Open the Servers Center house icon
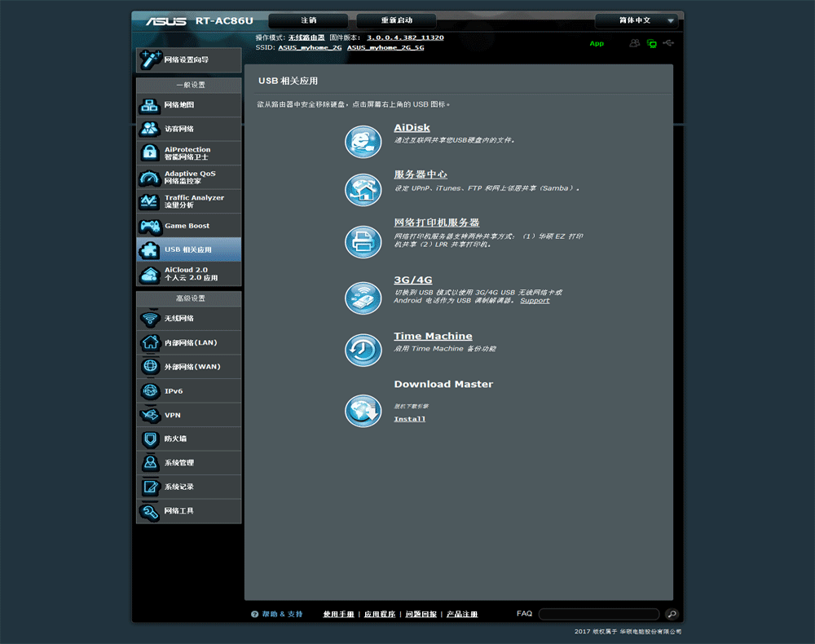Image resolution: width=815 pixels, height=644 pixels. tap(363, 189)
